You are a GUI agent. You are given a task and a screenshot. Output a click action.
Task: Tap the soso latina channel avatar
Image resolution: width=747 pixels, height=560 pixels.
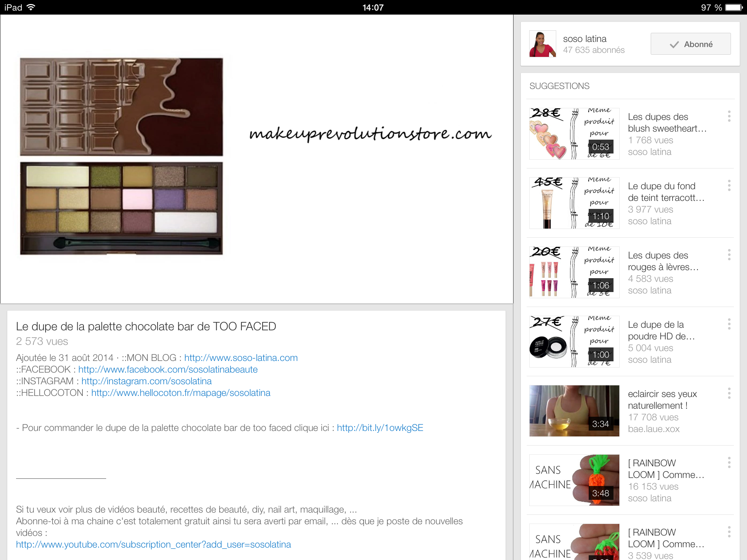point(543,44)
